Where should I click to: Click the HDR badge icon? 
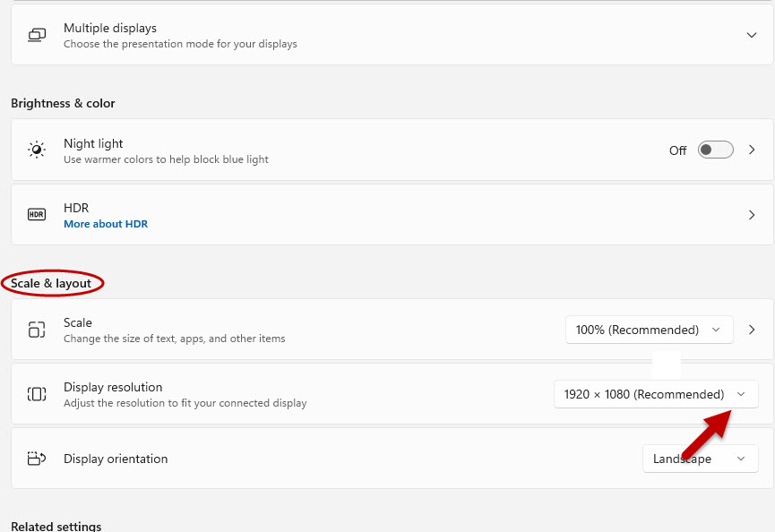(37, 214)
